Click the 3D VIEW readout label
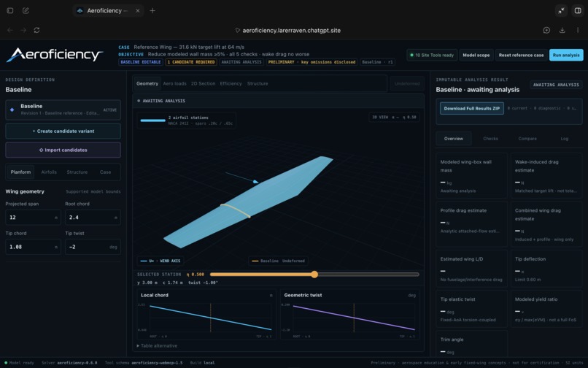588x368 pixels. (394, 117)
